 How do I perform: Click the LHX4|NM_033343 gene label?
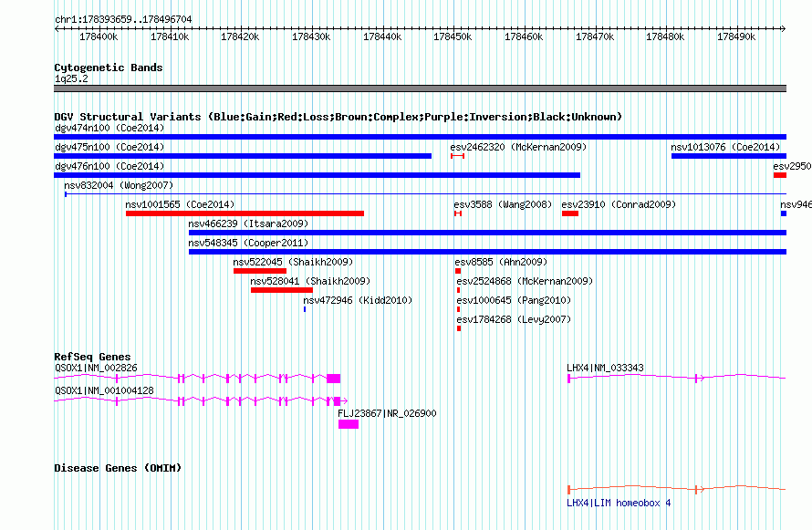pos(606,368)
